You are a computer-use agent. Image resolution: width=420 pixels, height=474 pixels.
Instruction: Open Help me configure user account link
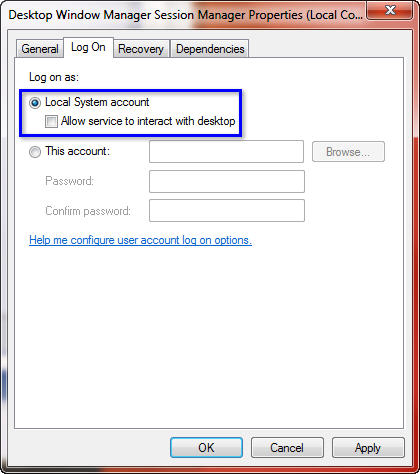coord(140,240)
